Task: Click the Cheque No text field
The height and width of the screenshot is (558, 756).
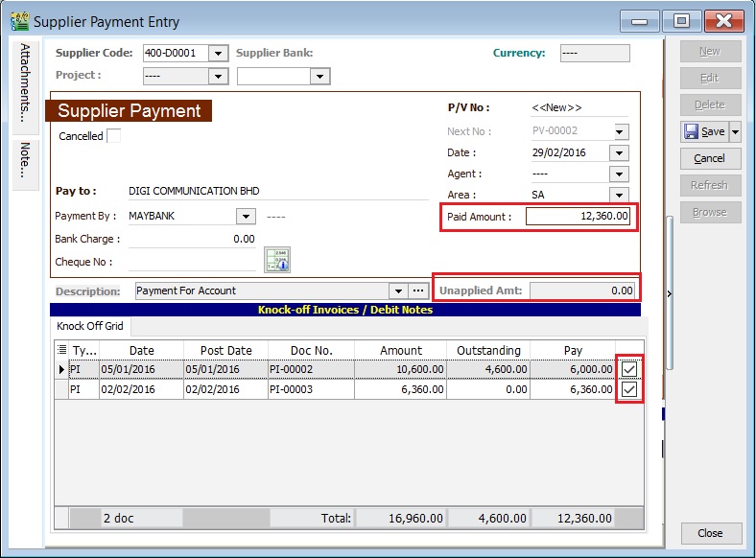Action: [192, 262]
